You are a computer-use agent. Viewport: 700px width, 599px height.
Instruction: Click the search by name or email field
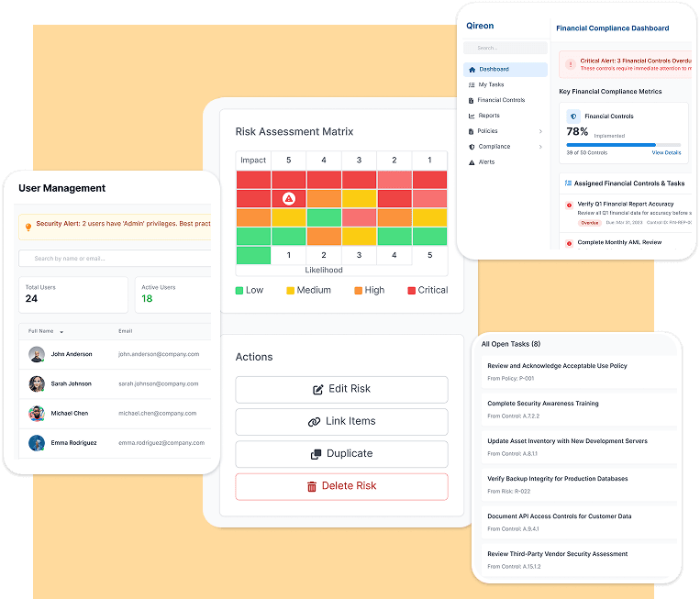(115, 259)
